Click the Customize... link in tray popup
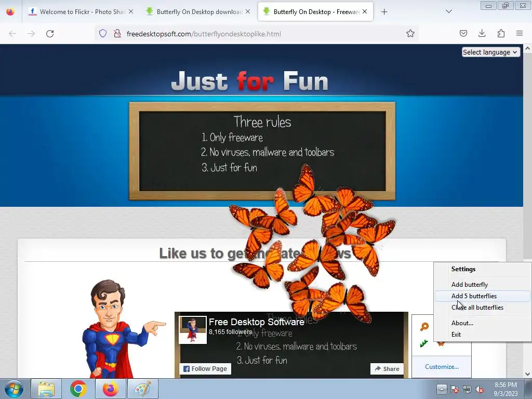532x399 pixels. (x=442, y=367)
